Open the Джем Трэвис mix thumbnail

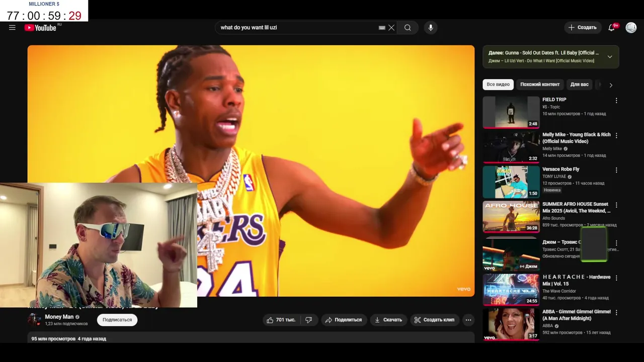[x=511, y=253]
